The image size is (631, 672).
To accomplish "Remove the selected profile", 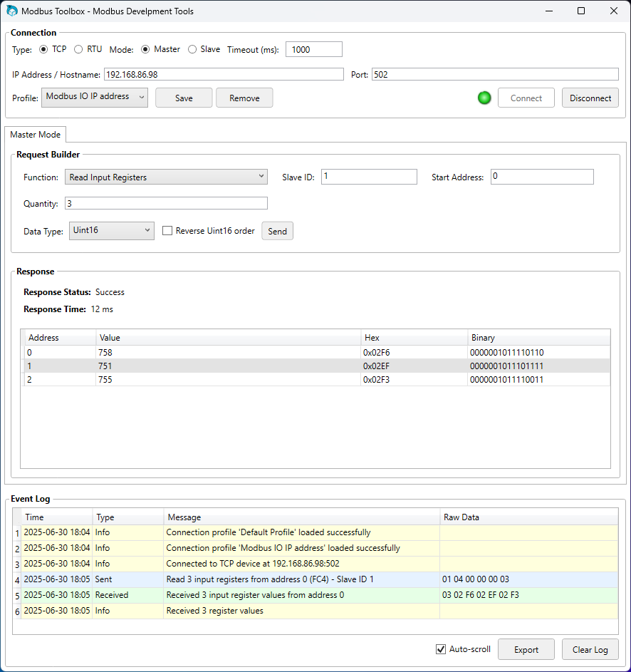I will click(x=246, y=98).
